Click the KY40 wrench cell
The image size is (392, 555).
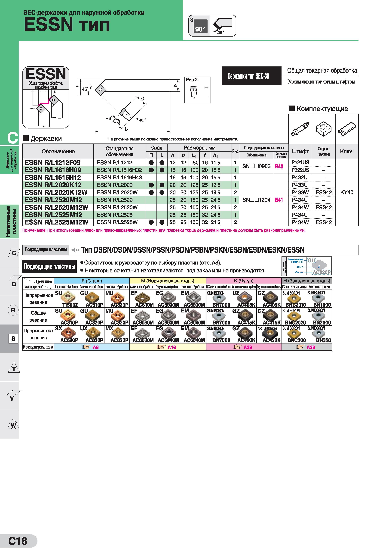tap(347, 192)
